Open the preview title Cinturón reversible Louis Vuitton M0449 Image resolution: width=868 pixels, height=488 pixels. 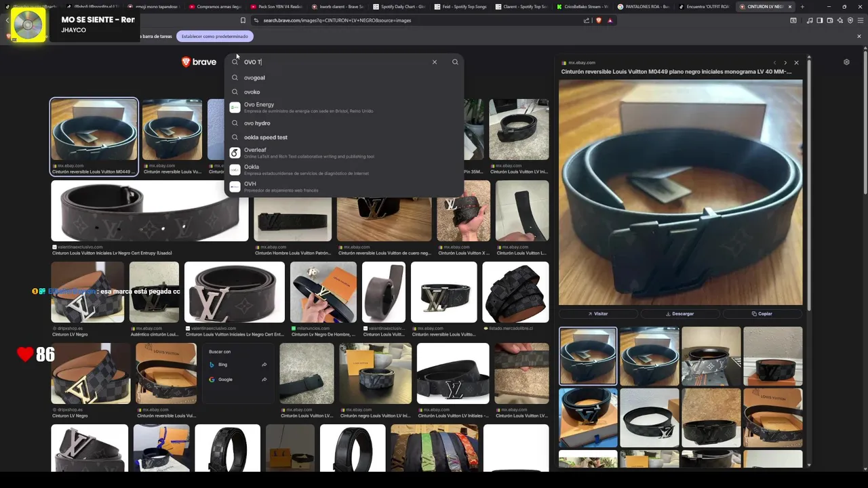tap(676, 71)
